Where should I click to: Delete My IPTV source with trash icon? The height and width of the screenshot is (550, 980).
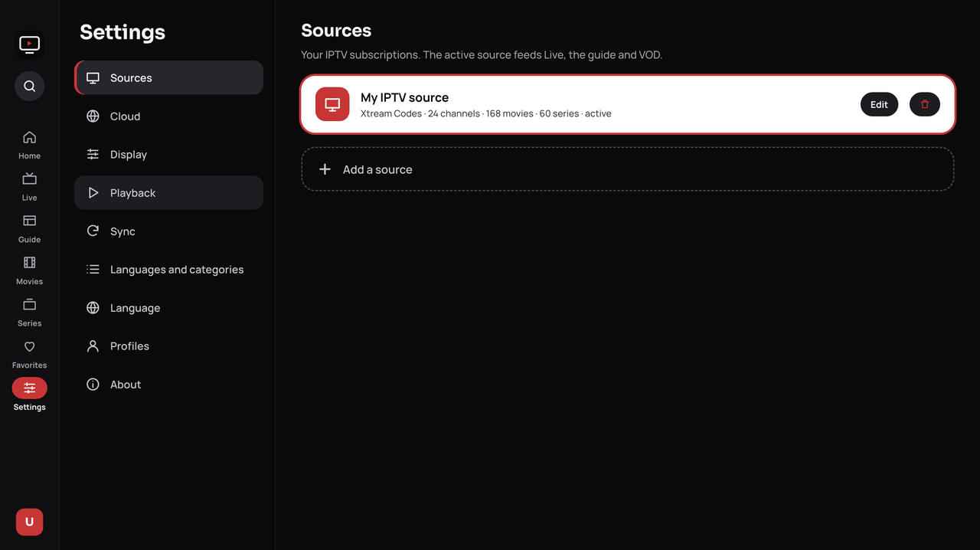pyautogui.click(x=924, y=104)
